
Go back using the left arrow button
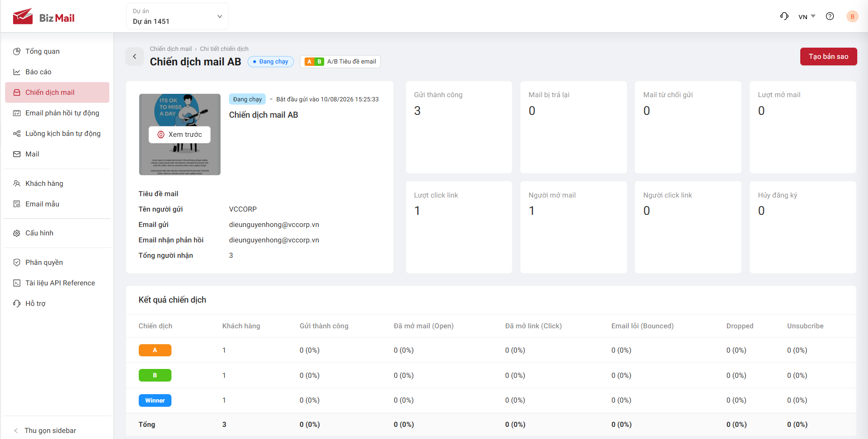pos(135,57)
